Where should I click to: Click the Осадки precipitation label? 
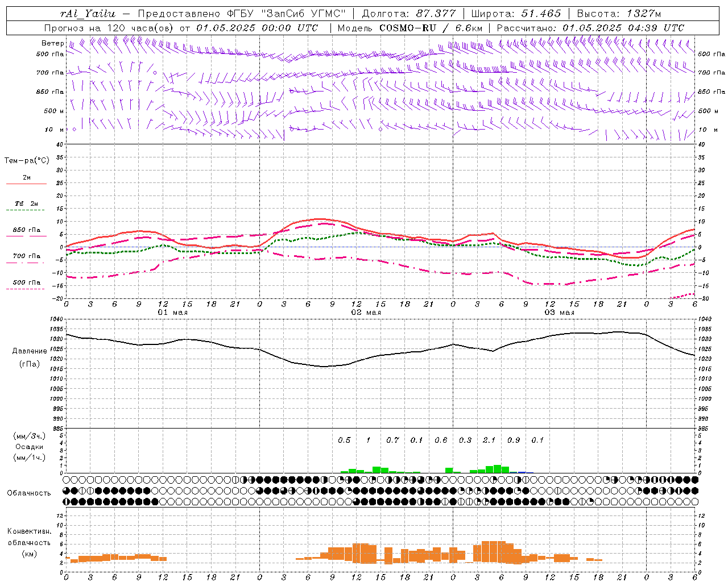tap(30, 447)
